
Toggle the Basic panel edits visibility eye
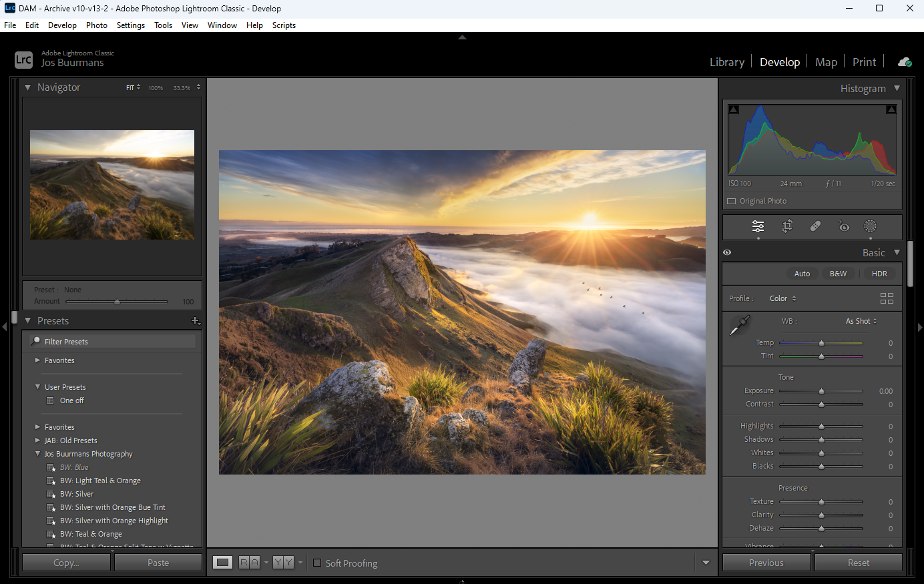tap(727, 252)
